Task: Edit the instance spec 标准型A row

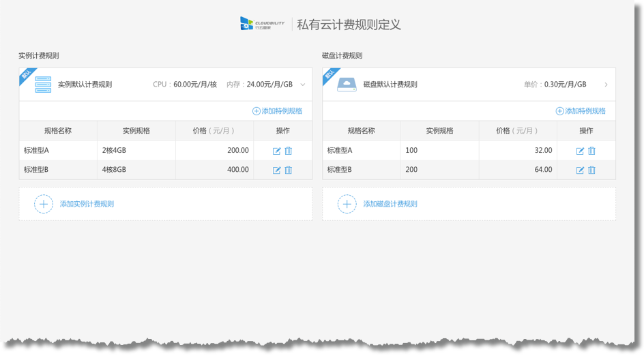Action: pos(277,151)
